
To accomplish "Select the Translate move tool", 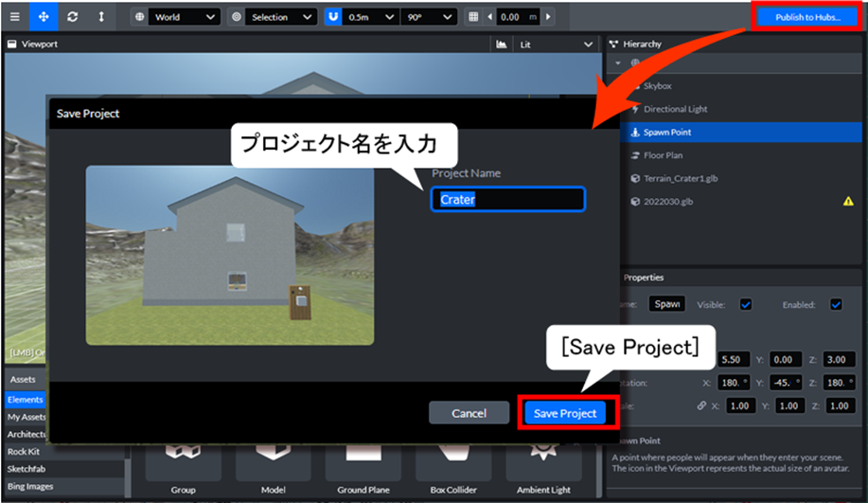I will tap(44, 17).
